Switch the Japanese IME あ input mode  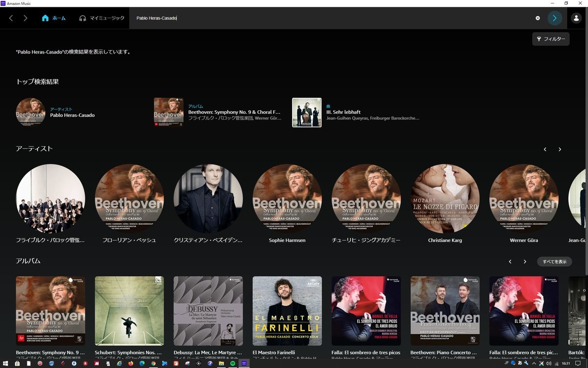(x=520, y=363)
